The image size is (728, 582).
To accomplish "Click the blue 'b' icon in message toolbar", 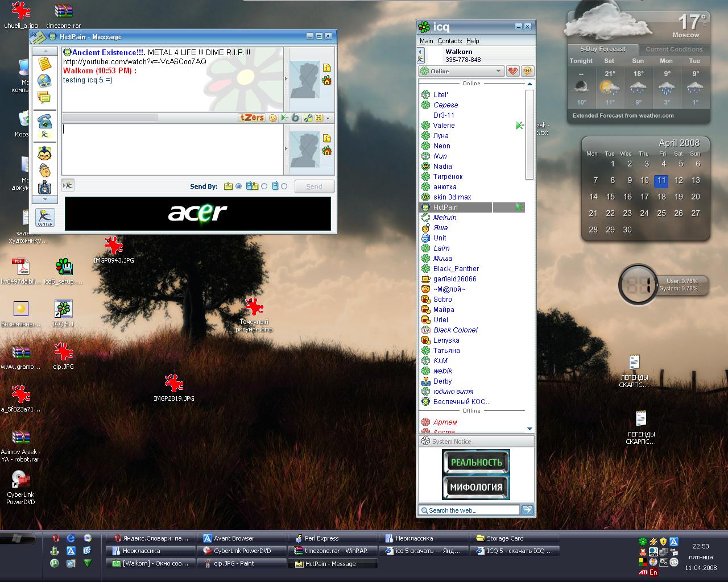I will click(x=295, y=118).
